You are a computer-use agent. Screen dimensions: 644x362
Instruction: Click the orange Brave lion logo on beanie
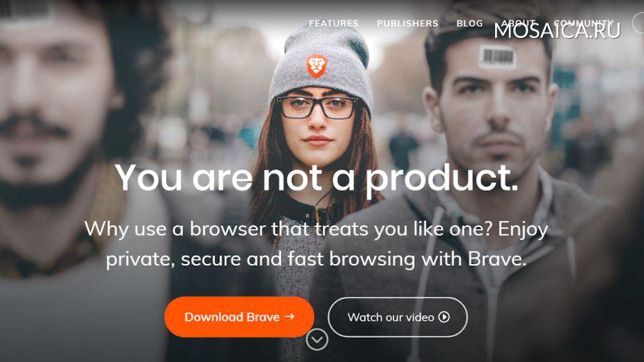(316, 66)
